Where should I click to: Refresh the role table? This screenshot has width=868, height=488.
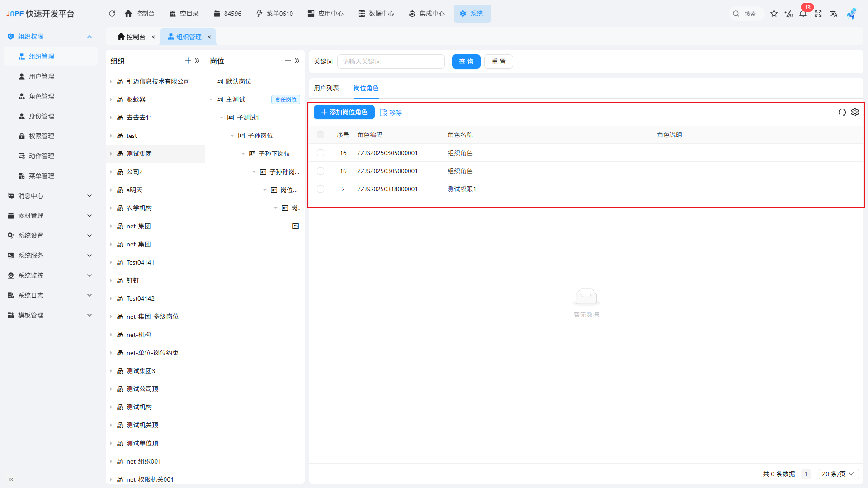(x=842, y=112)
